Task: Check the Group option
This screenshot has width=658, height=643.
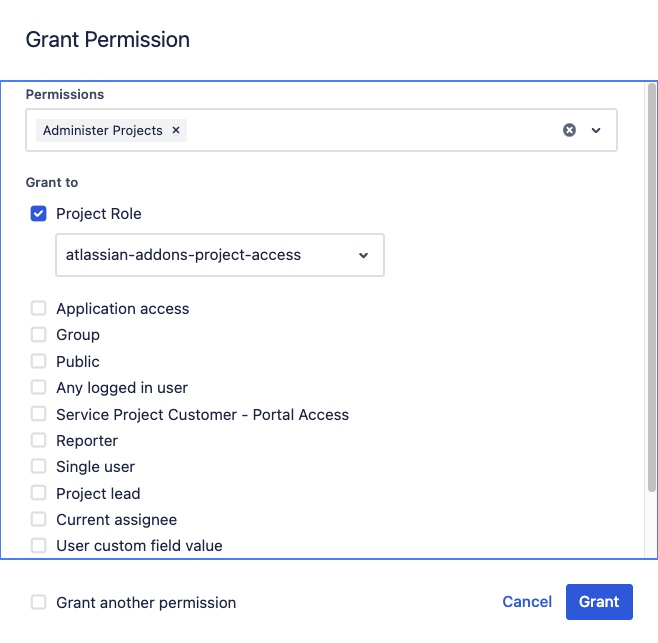Action: 39,335
